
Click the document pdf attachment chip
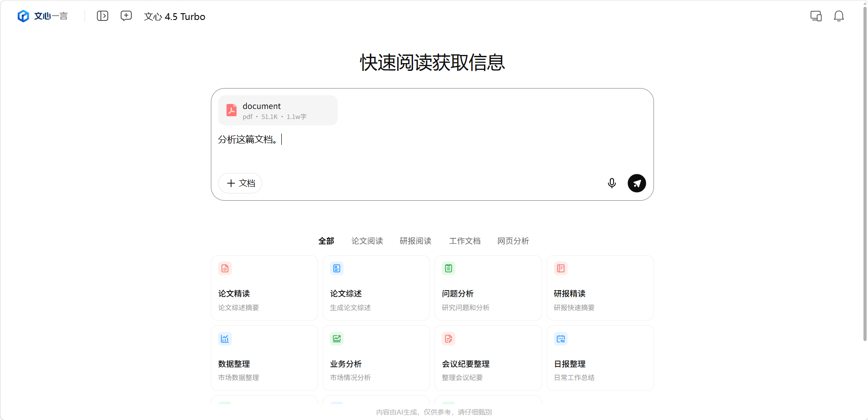click(278, 110)
